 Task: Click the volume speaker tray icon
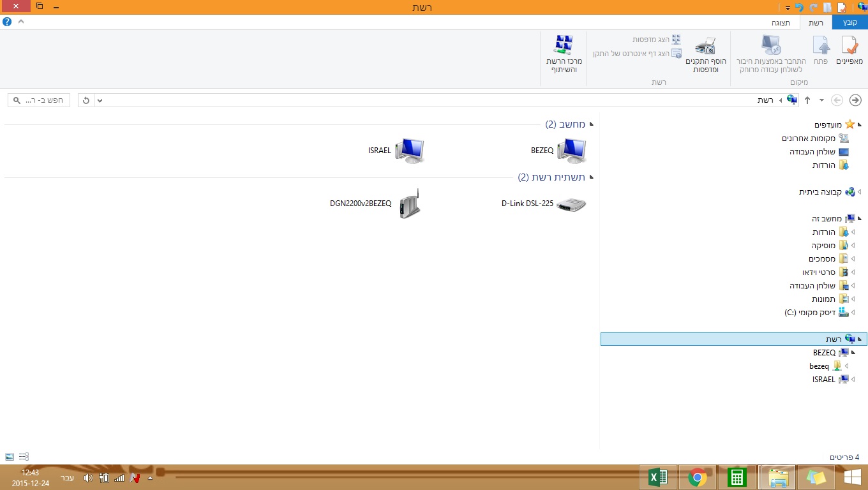click(x=88, y=478)
